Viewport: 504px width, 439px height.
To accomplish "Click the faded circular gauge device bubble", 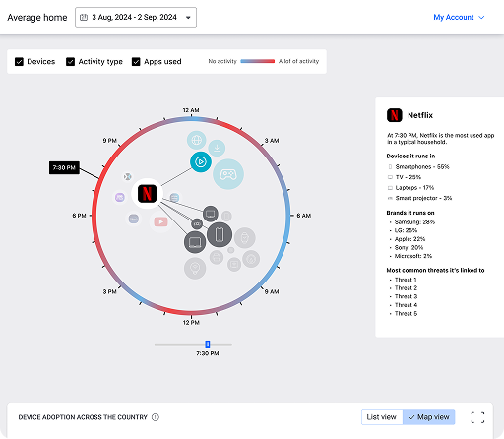I will (x=251, y=259).
